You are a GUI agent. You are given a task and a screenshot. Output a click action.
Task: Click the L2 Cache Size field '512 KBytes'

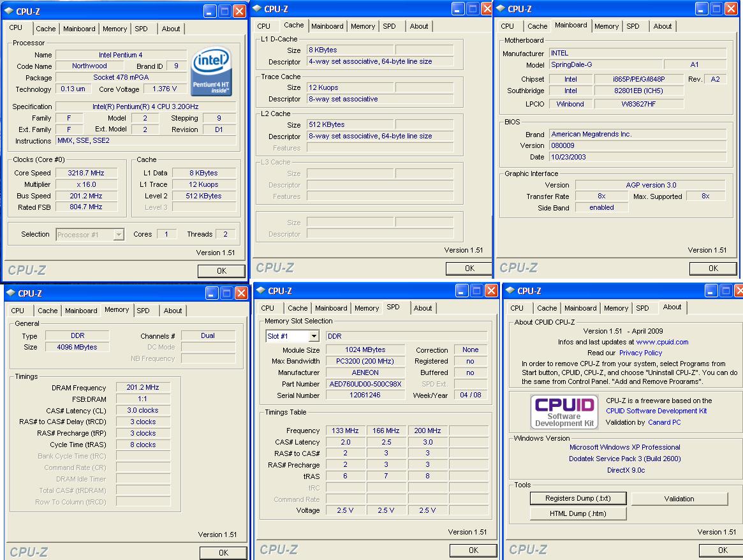pyautogui.click(x=350, y=124)
